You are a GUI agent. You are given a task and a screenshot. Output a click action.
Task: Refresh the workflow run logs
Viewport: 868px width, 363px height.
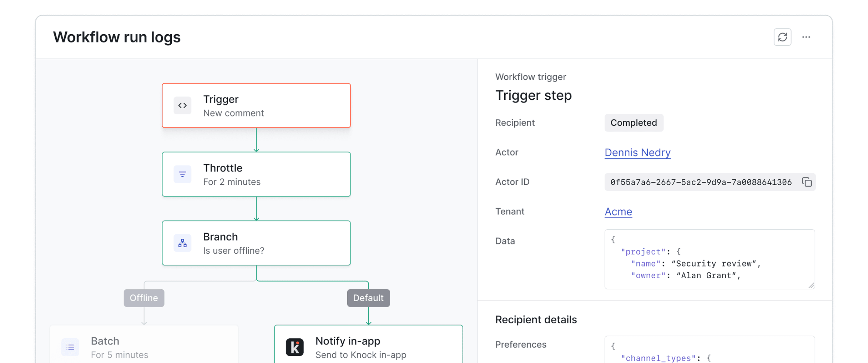[x=783, y=37]
